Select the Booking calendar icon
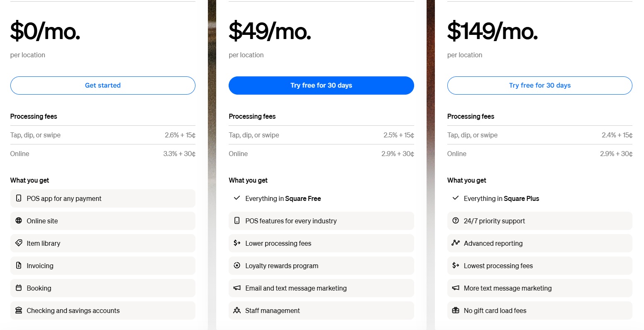The height and width of the screenshot is (330, 644). 19,288
